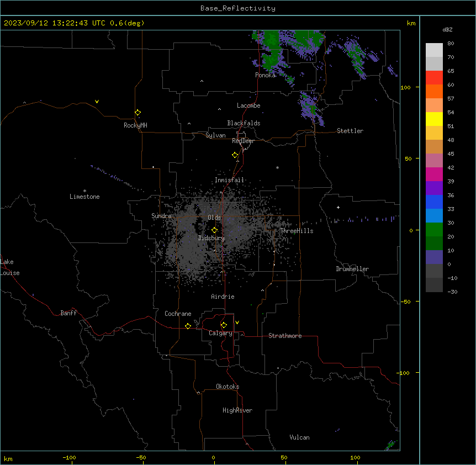Click the yellow diamond marker south of Cochrane
This screenshot has width=476, height=465.
(x=188, y=326)
